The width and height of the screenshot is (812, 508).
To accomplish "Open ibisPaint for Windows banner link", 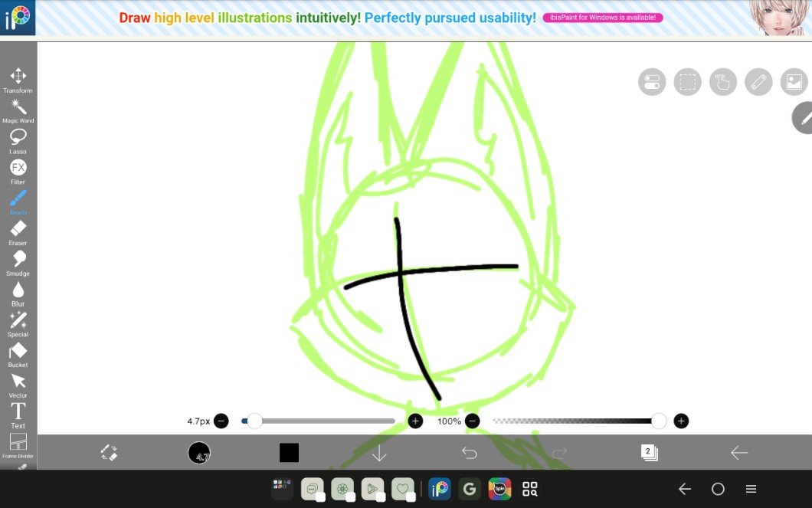I will (x=602, y=18).
